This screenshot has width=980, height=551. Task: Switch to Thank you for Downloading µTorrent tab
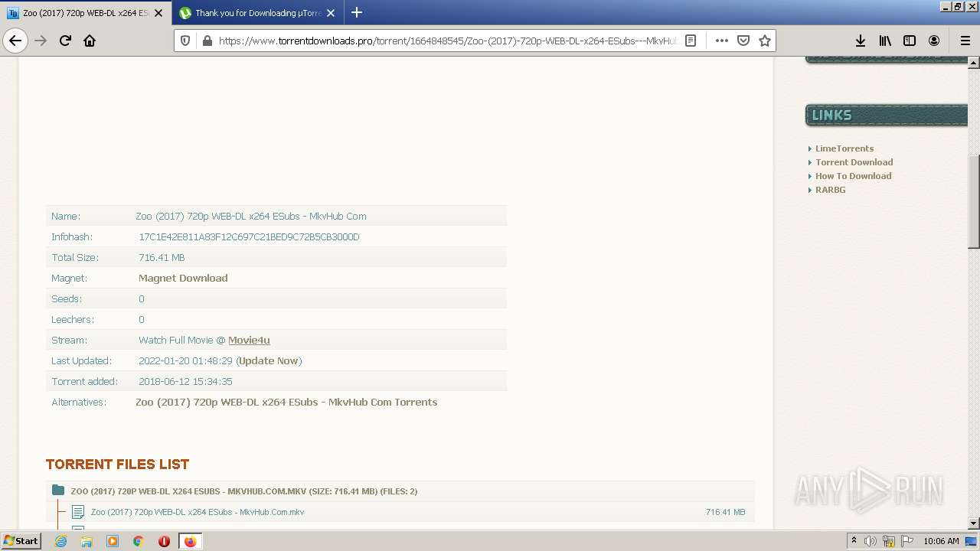(x=257, y=13)
